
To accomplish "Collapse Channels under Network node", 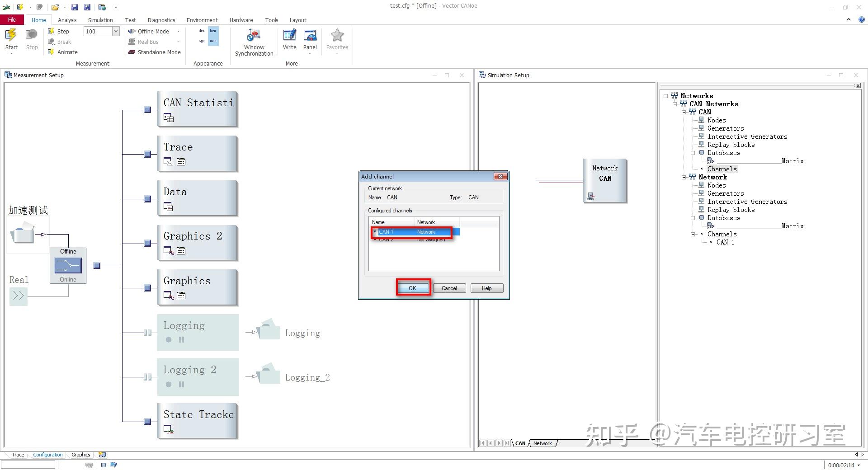I will click(693, 234).
